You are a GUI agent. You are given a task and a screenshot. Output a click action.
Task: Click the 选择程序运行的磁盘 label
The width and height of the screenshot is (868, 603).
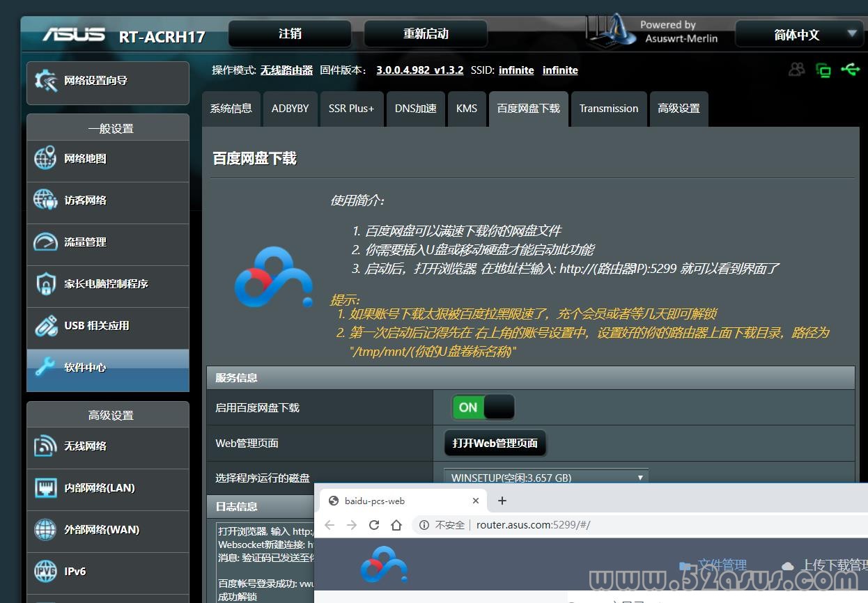(263, 478)
